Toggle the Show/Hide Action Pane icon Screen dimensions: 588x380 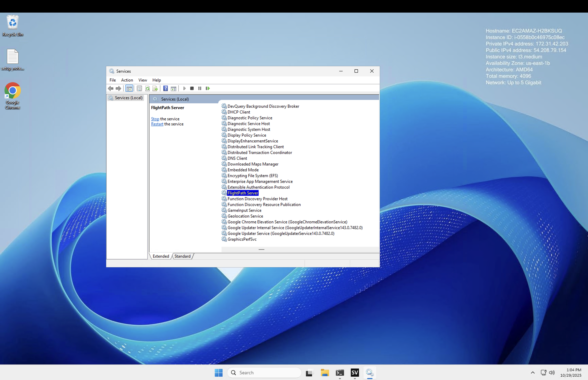click(x=174, y=88)
